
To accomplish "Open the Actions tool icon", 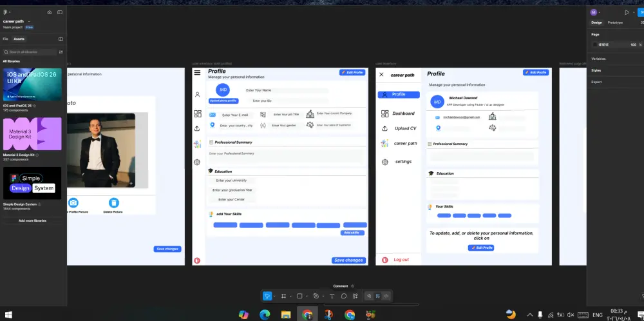I will point(355,296).
